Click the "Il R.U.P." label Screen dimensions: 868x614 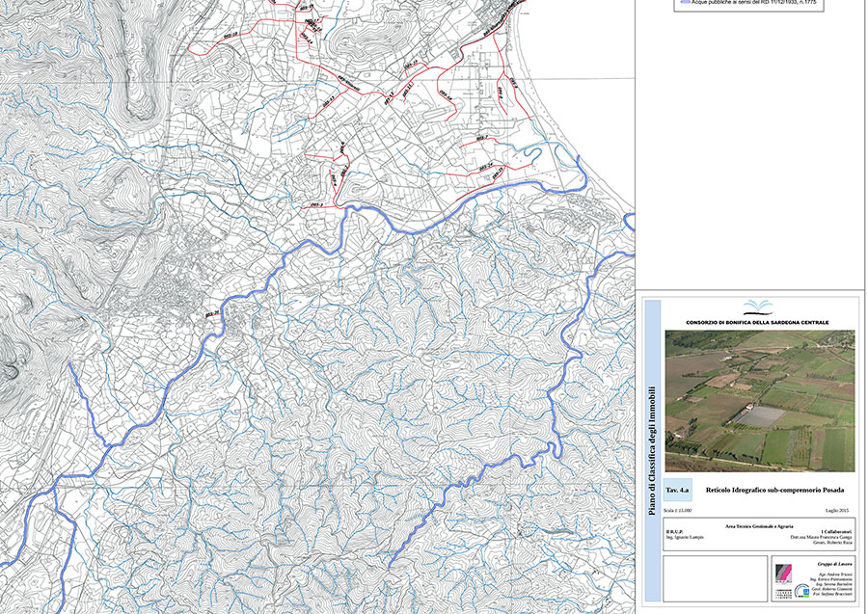674,531
